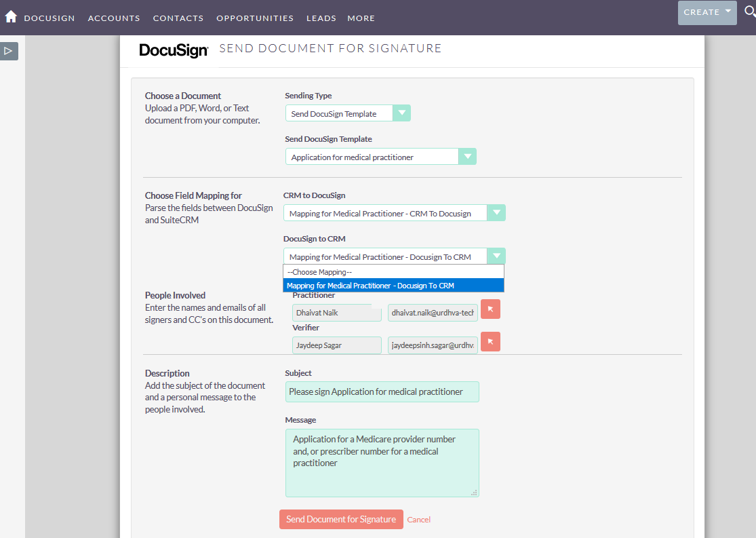Open the Sending Type dropdown arrow
This screenshot has height=538, width=756.
pos(401,113)
